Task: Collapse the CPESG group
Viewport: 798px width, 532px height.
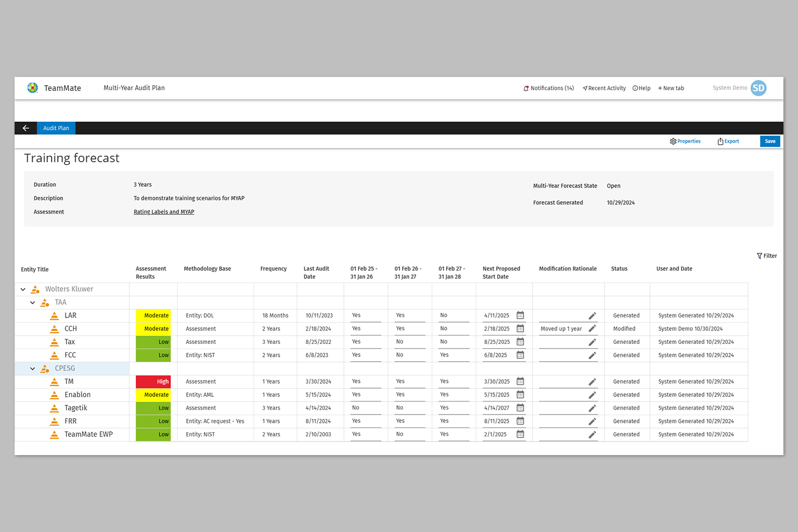Action: pos(33,369)
